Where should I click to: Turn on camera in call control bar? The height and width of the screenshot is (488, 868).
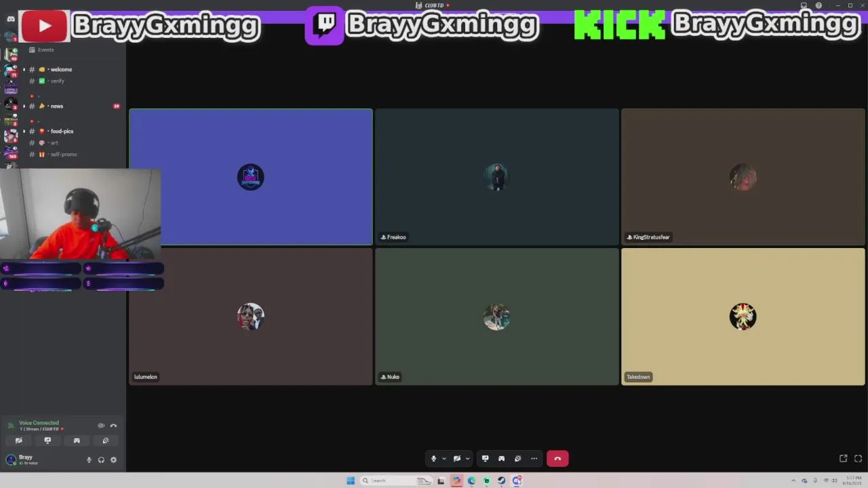click(x=457, y=459)
